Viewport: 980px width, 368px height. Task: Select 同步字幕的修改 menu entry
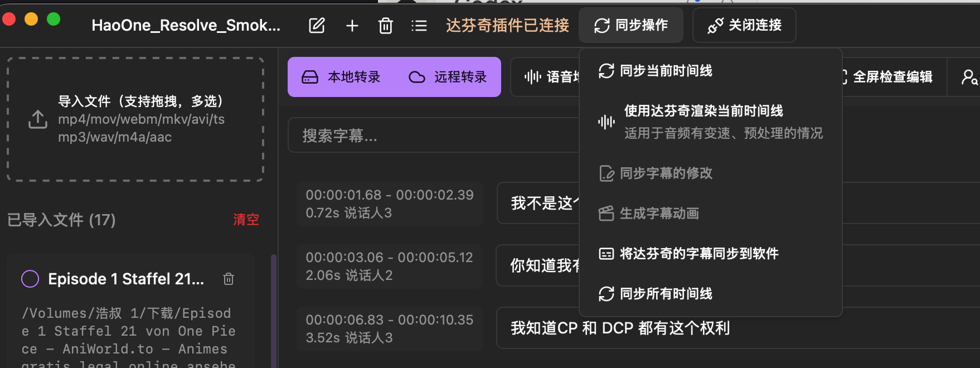(x=711, y=173)
